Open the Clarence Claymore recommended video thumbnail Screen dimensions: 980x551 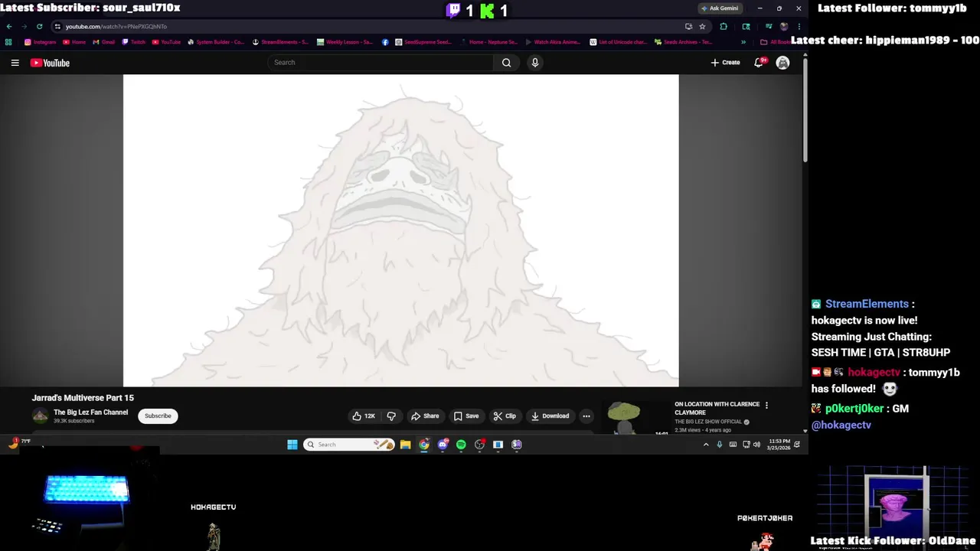point(635,418)
